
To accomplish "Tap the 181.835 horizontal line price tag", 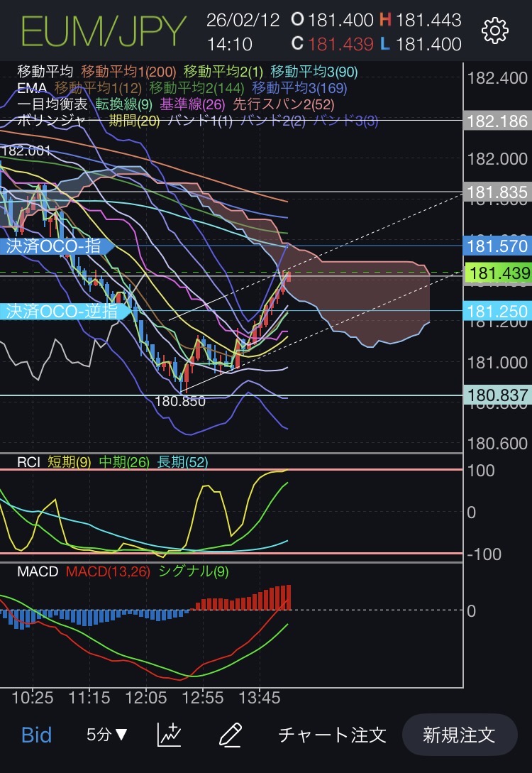I will [497, 192].
